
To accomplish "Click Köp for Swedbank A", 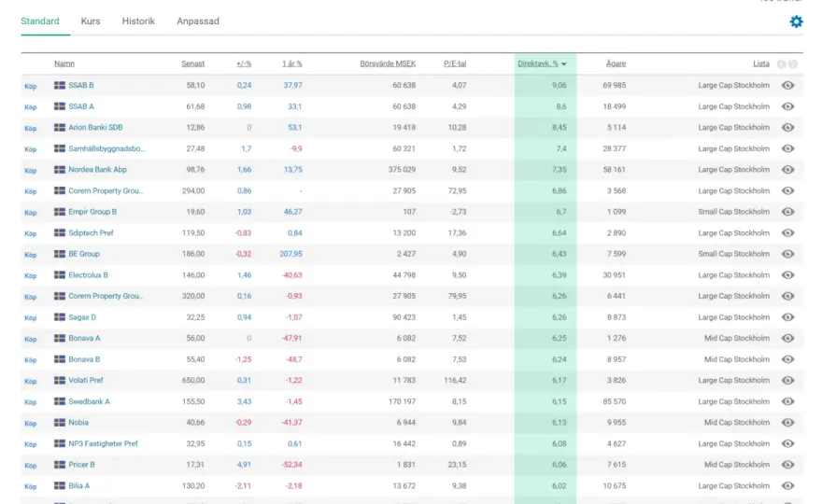I will (x=31, y=402).
